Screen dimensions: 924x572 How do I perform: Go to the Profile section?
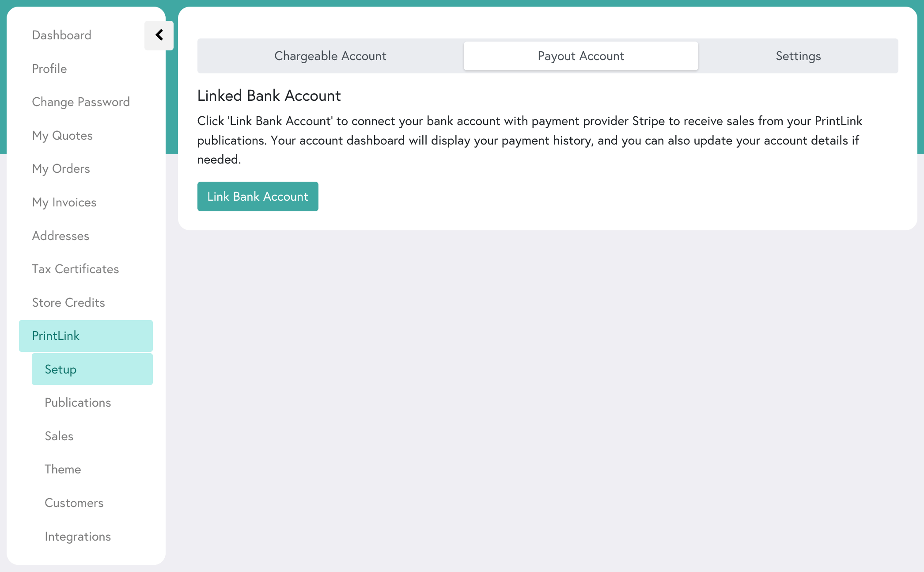click(x=49, y=69)
